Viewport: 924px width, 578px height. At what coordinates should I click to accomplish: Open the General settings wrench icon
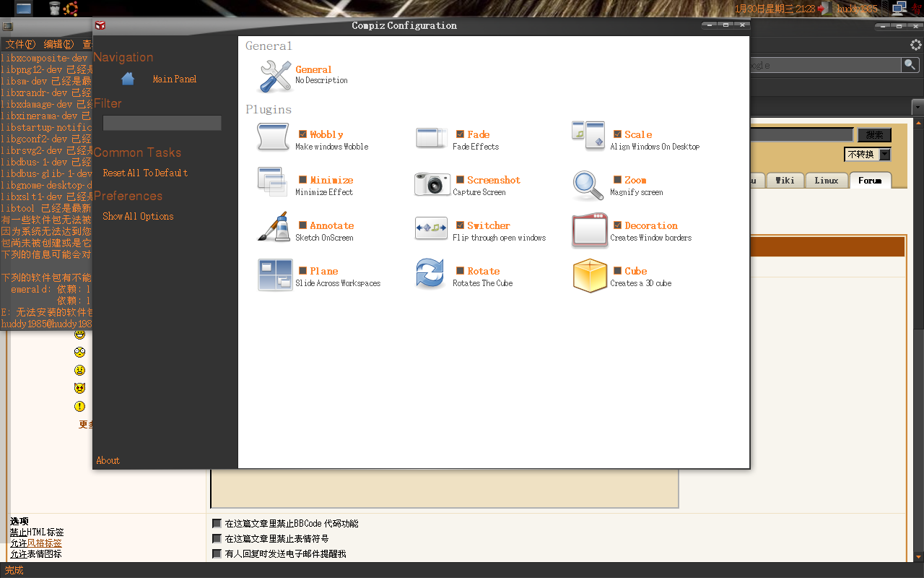[274, 76]
